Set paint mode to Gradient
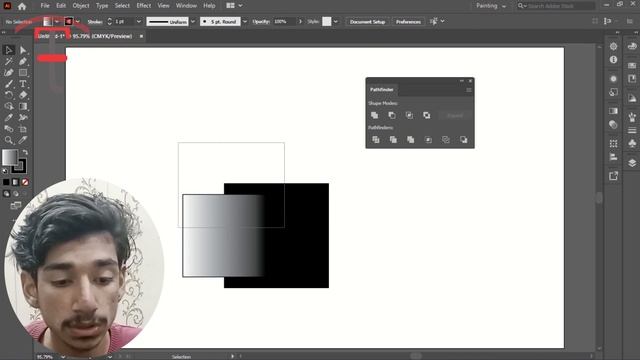The height and width of the screenshot is (360, 640). click(16, 182)
